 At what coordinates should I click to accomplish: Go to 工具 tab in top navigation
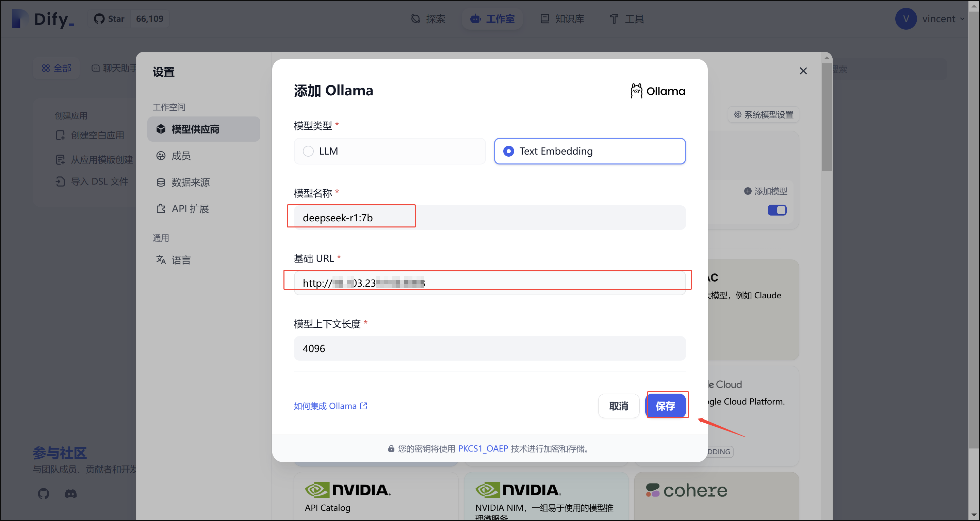pos(626,19)
